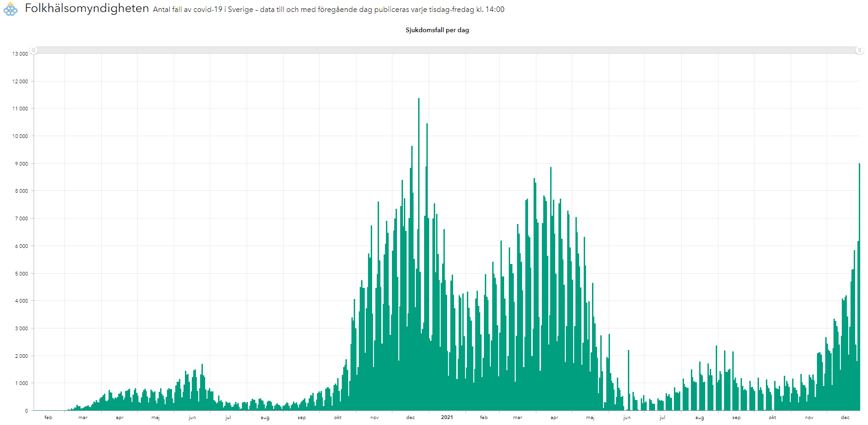Select the right range slider handle

point(859,50)
